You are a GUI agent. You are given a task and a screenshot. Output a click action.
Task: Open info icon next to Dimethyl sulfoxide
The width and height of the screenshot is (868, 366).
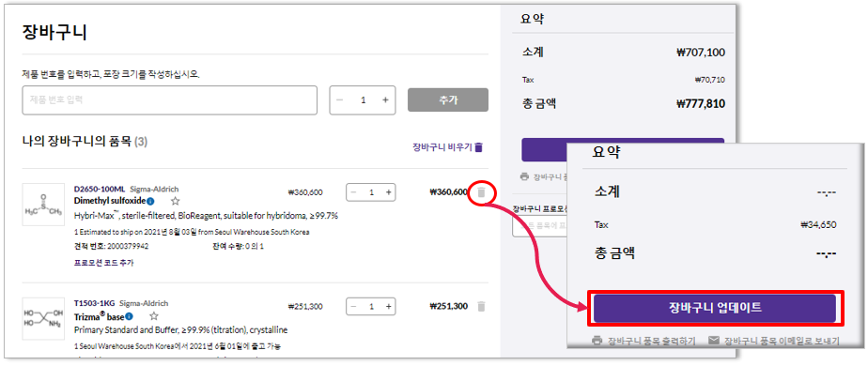coord(150,201)
